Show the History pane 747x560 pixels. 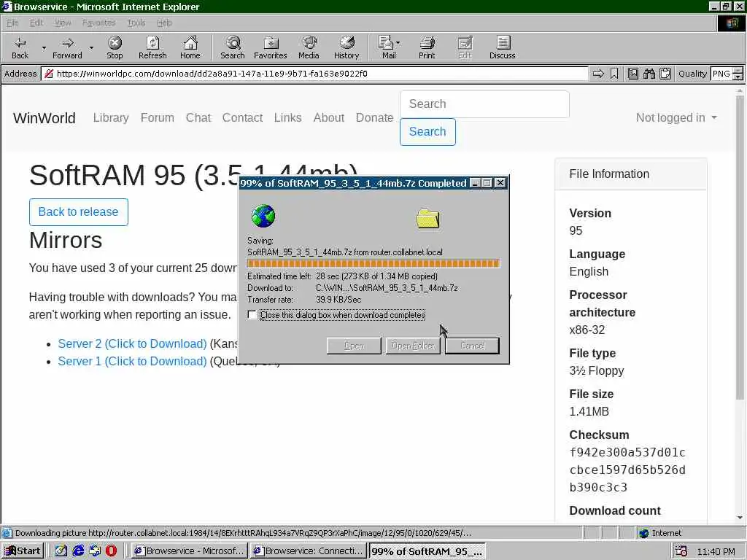click(x=347, y=47)
